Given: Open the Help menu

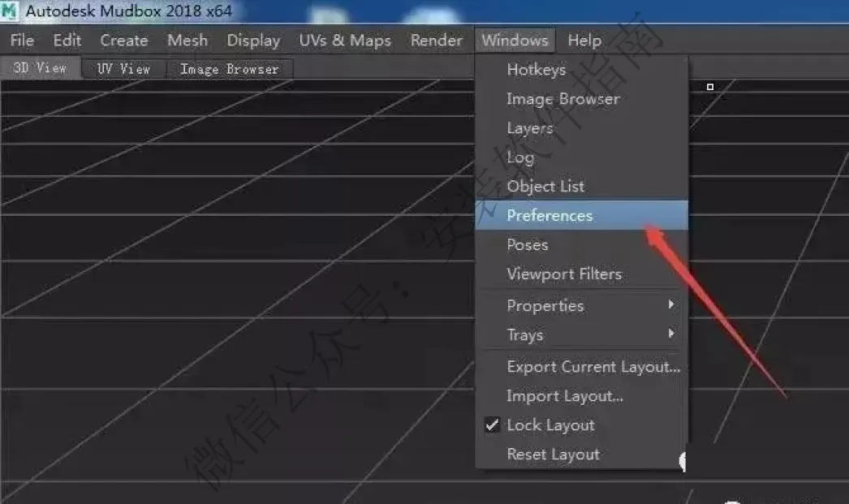Looking at the screenshot, I should [584, 40].
